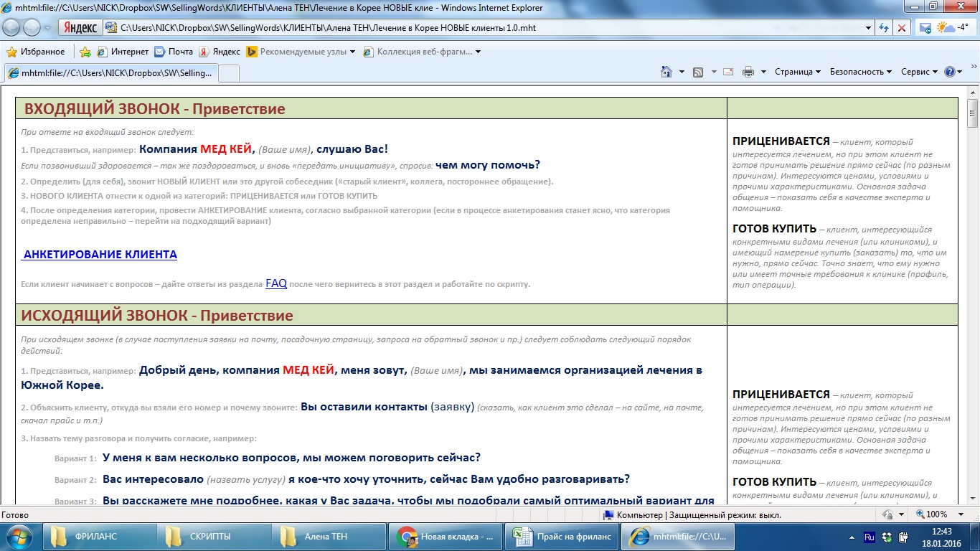Viewport: 980px width, 551px height.
Task: Open the ФРИЛАНС folder on taskbar
Action: point(99,537)
